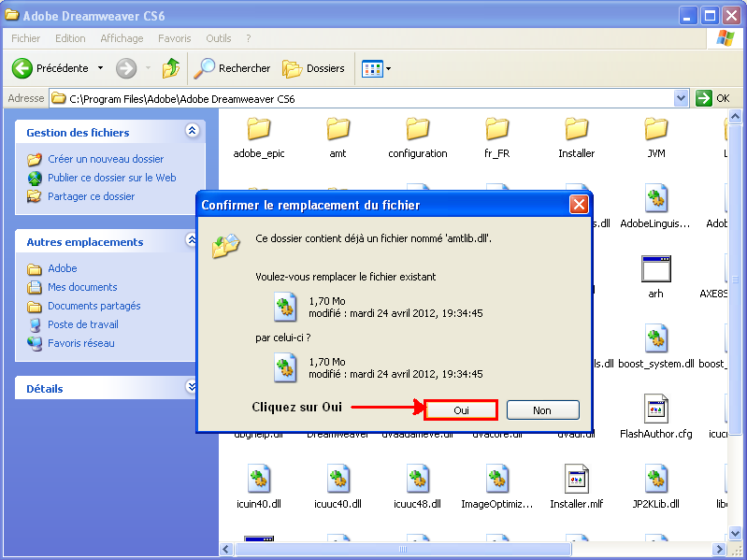Open the Fichier menu

pos(26,38)
